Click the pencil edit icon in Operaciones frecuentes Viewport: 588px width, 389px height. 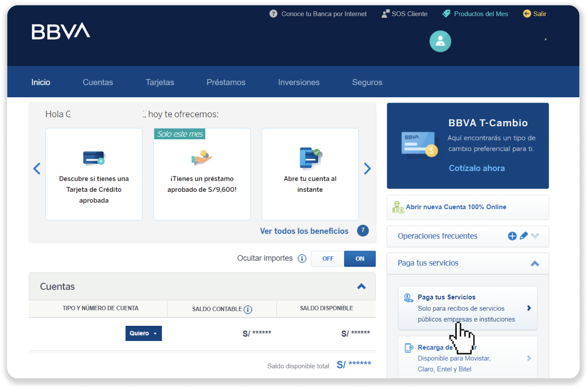pos(524,236)
